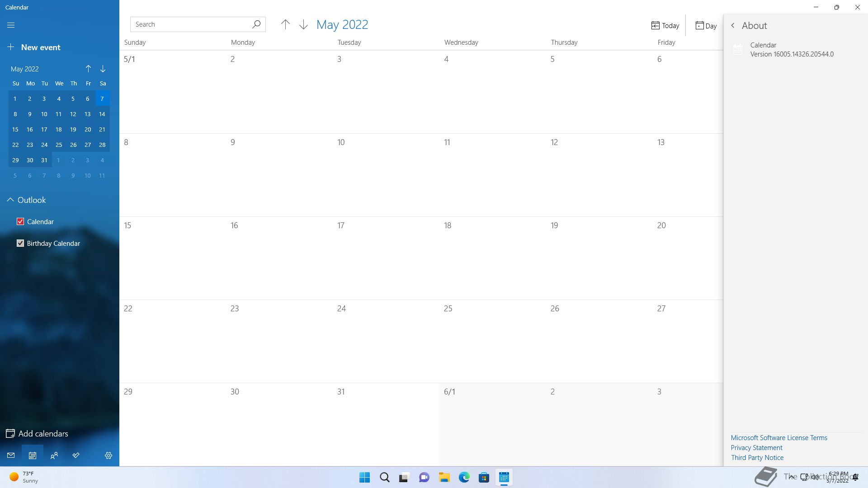The height and width of the screenshot is (488, 868).
Task: Navigate to next month with down arrow
Action: pos(303,24)
